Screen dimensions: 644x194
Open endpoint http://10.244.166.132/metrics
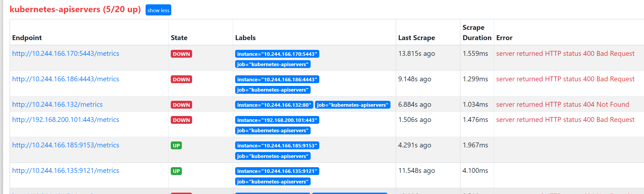tap(57, 104)
